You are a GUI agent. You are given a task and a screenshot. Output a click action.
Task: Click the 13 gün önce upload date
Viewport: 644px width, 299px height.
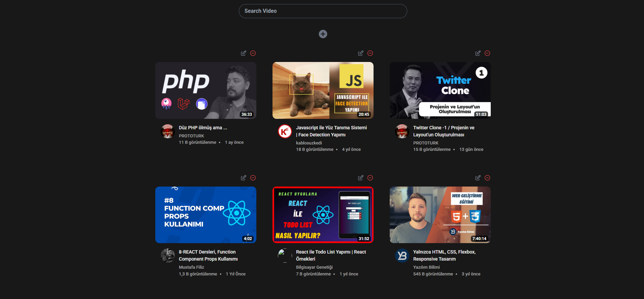pos(471,149)
